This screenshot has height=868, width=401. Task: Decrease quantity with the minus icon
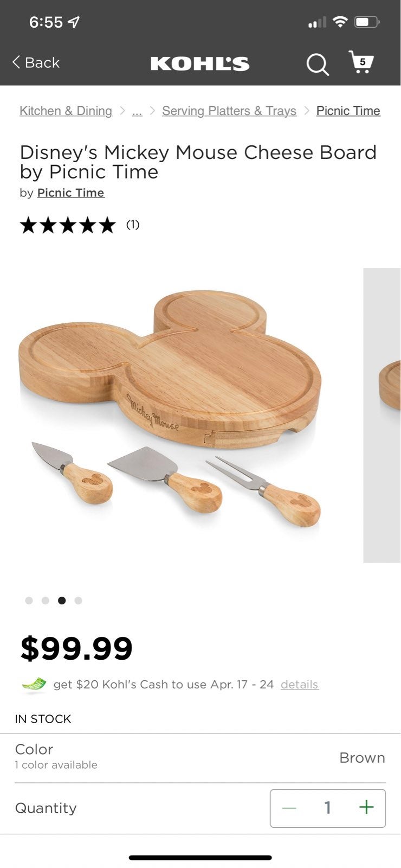[x=289, y=808]
